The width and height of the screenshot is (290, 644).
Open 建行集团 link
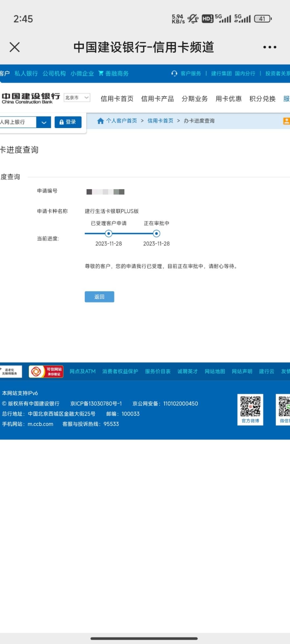(221, 74)
